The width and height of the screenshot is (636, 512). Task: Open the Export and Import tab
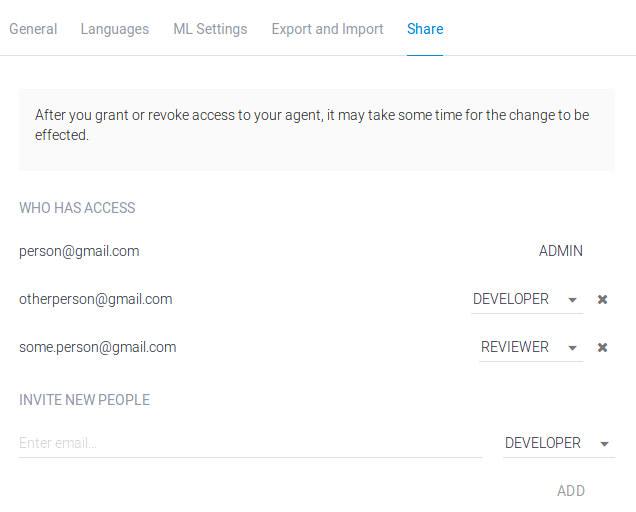click(327, 29)
